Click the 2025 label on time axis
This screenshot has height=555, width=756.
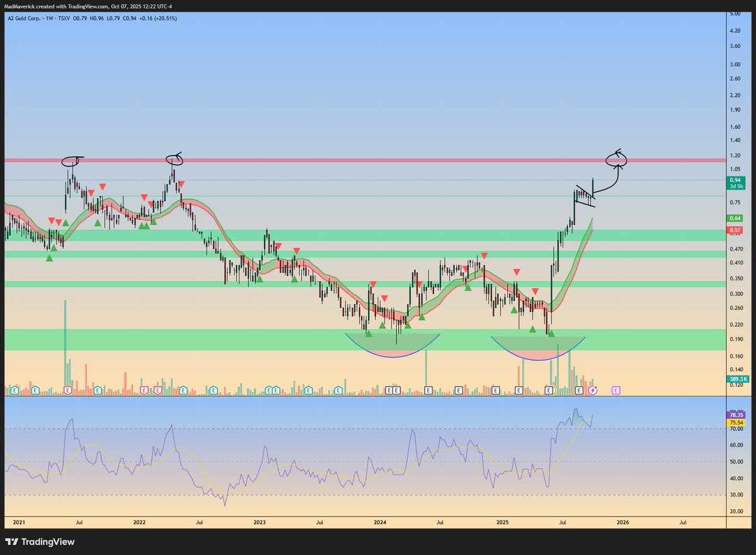coord(502,522)
